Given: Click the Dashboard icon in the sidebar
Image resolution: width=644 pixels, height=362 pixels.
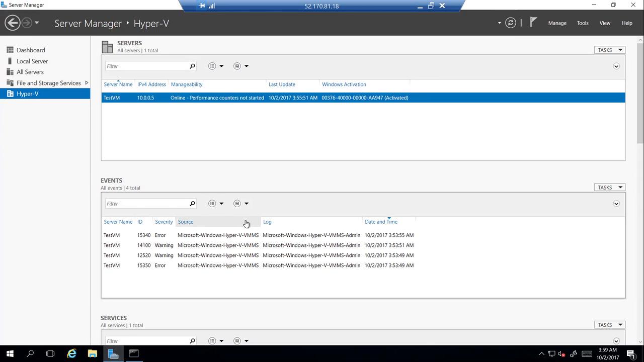Looking at the screenshot, I should 10,50.
